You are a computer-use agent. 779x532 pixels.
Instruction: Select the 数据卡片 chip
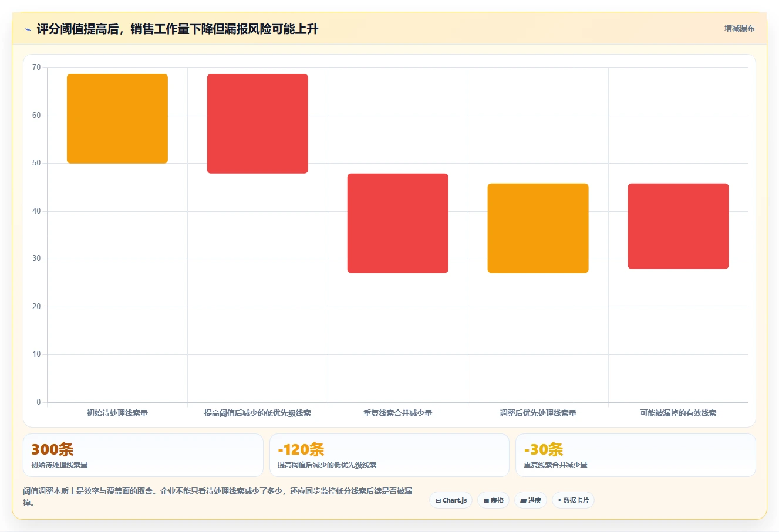pos(573,500)
